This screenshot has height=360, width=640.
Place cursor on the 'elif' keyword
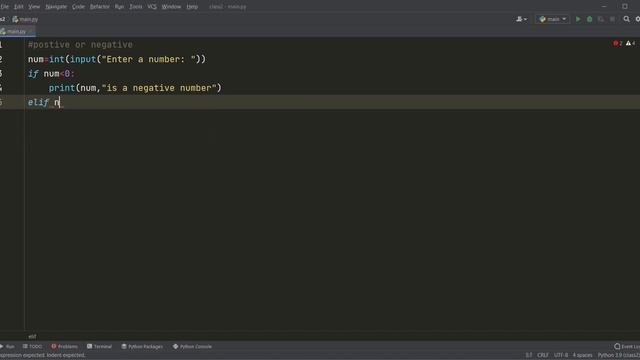click(x=38, y=102)
